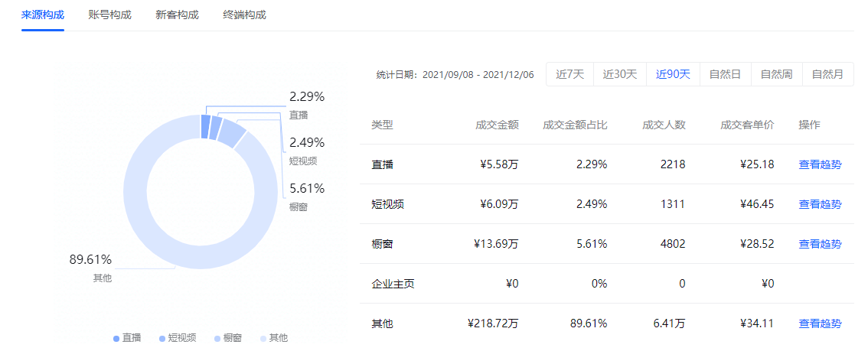Click the ¥25.18 unit price cell
Screen dimensions: 868x364
coord(757,164)
